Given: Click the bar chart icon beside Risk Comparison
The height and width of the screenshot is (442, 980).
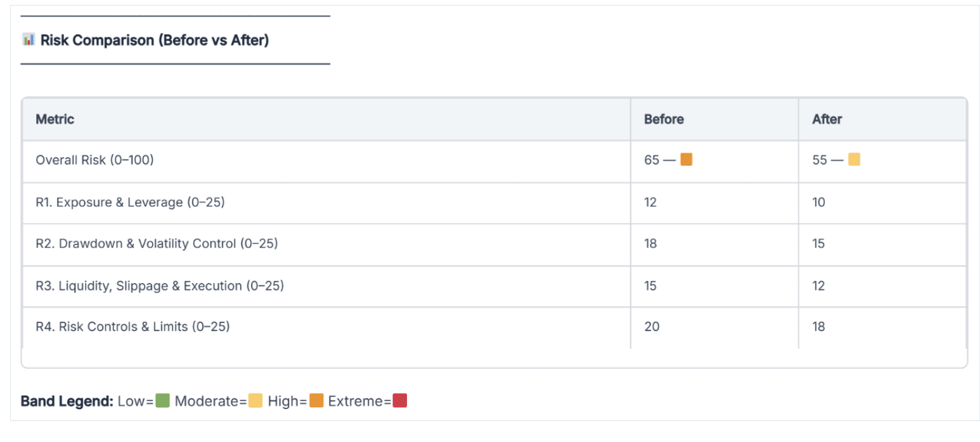Looking at the screenshot, I should pos(28,40).
